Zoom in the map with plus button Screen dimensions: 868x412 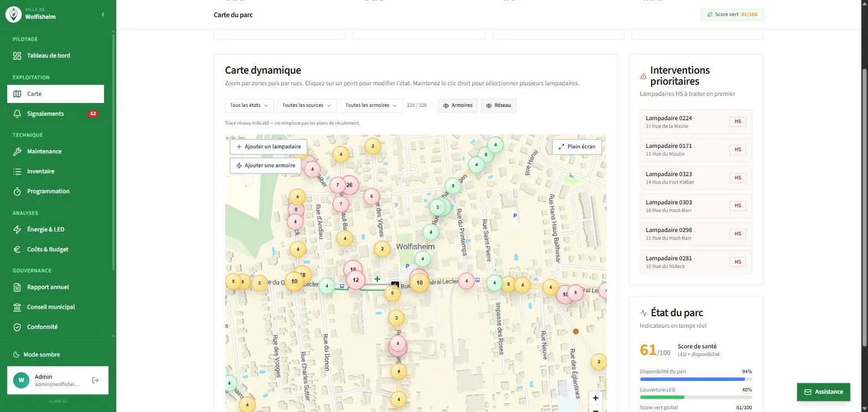coord(596,398)
